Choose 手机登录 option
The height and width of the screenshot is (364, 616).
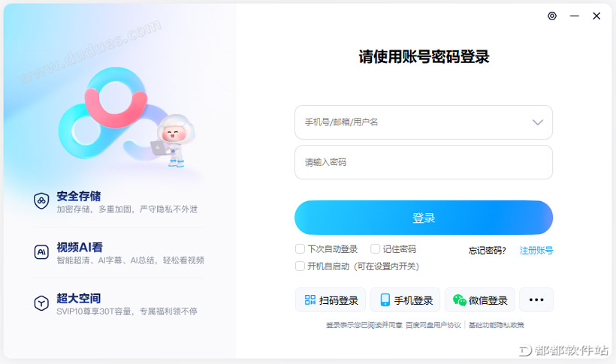tap(405, 300)
